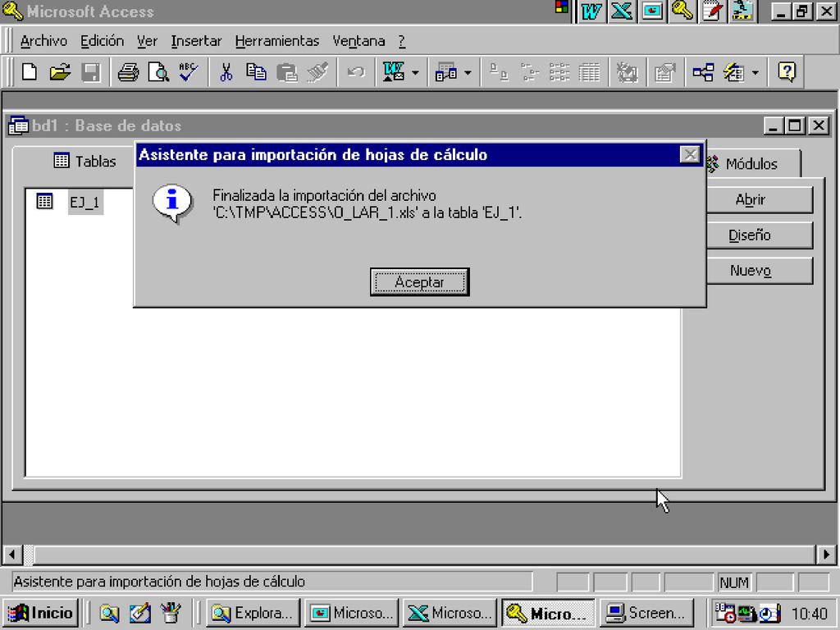Click the Access key shortcut in Office bar
Image resolution: width=840 pixels, height=630 pixels.
tap(682, 11)
